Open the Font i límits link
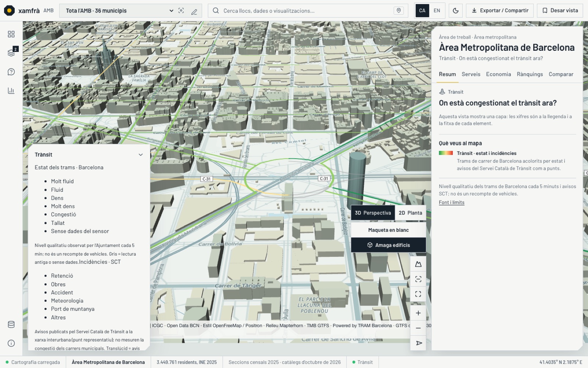Viewport: 588px width, 368px height. point(451,202)
